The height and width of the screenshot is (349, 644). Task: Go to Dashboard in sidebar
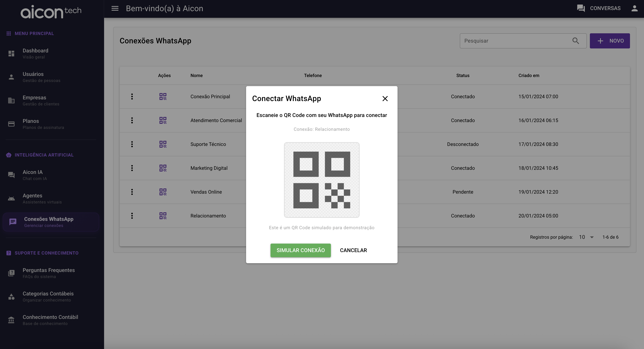36,53
